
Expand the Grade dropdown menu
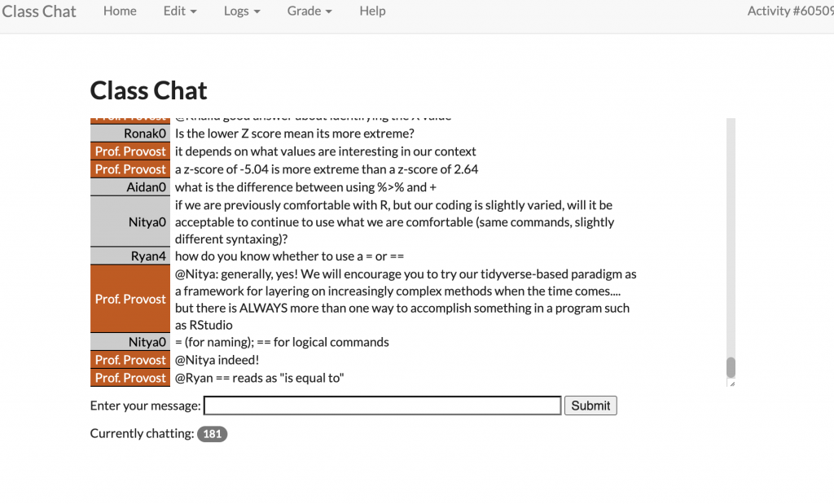click(x=309, y=11)
